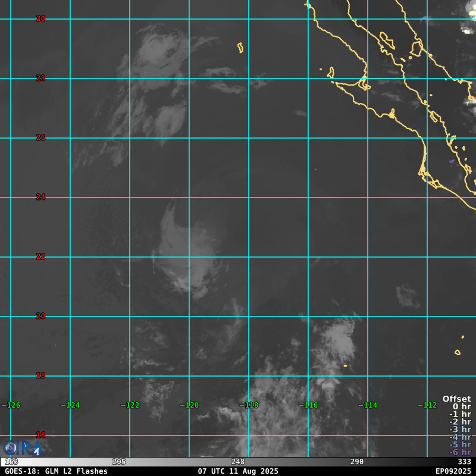Click the latitude label 22

pyautogui.click(x=40, y=257)
